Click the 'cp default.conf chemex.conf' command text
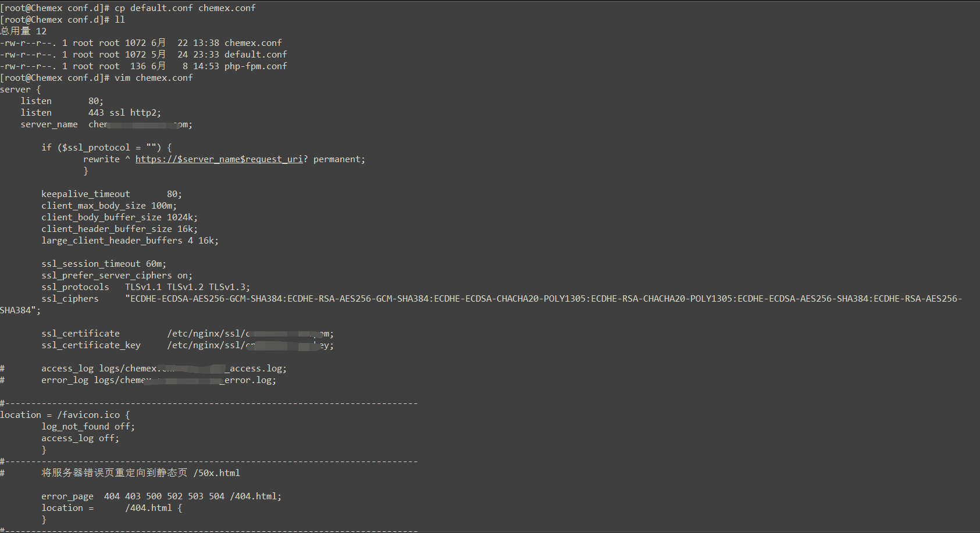The height and width of the screenshot is (533, 980). [x=185, y=8]
